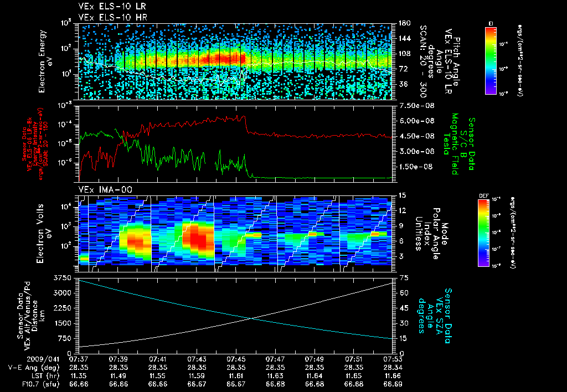Click the LST value 11.55
Image resolution: width=567 pixels, height=392 pixels.
pyautogui.click(x=158, y=376)
